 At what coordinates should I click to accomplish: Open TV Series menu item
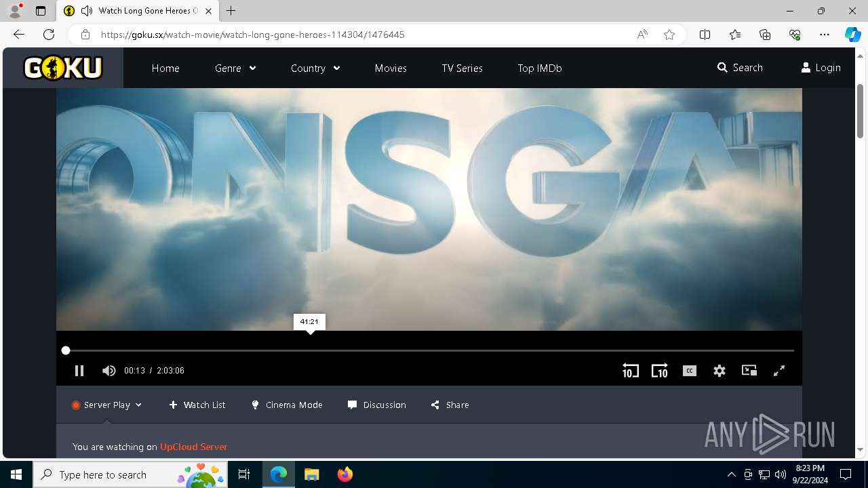click(x=462, y=68)
